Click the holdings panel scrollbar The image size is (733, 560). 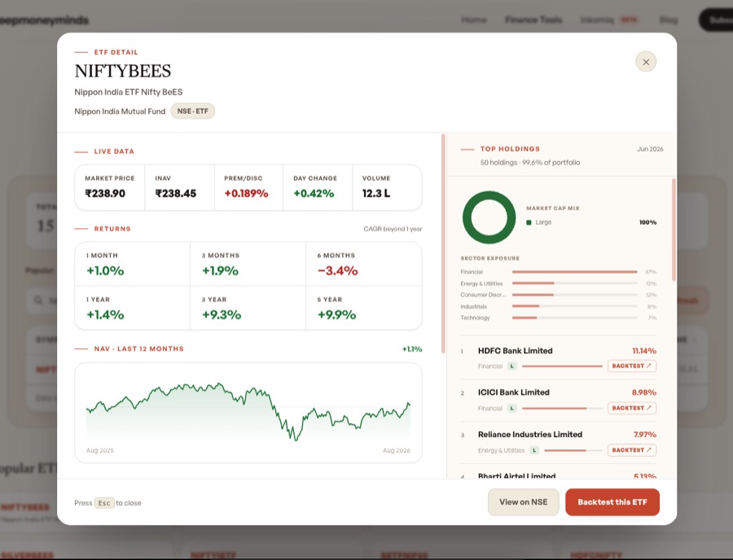[674, 230]
